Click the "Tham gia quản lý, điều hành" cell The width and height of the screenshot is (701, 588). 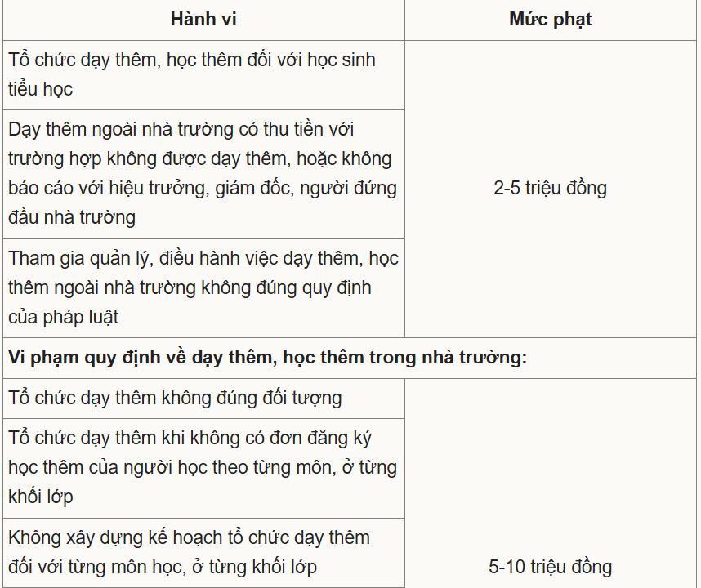(203, 287)
